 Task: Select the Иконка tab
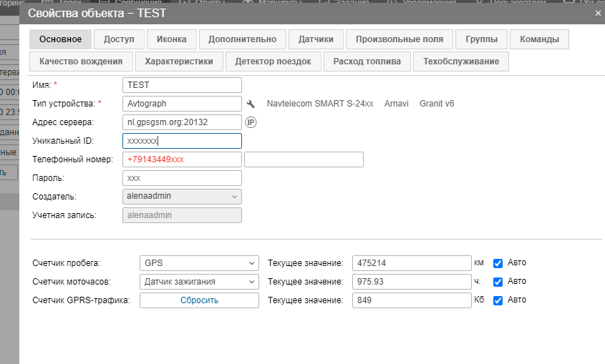pyautogui.click(x=171, y=39)
